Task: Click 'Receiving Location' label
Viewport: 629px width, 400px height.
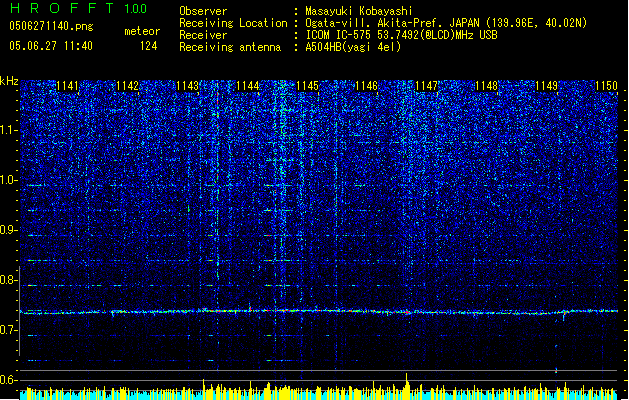Action: click(233, 23)
